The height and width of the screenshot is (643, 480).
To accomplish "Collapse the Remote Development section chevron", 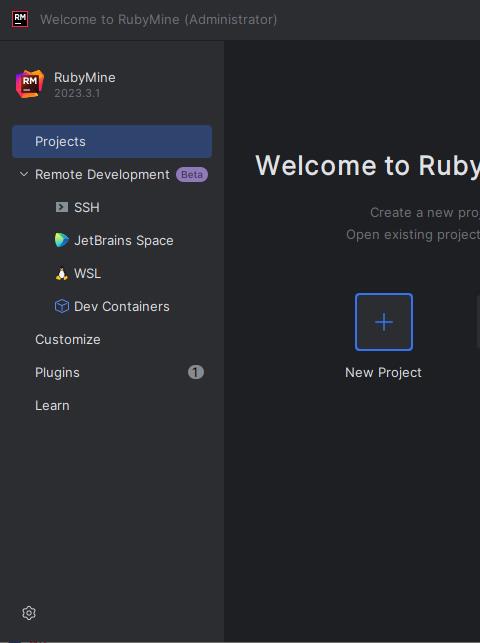I will (24, 174).
